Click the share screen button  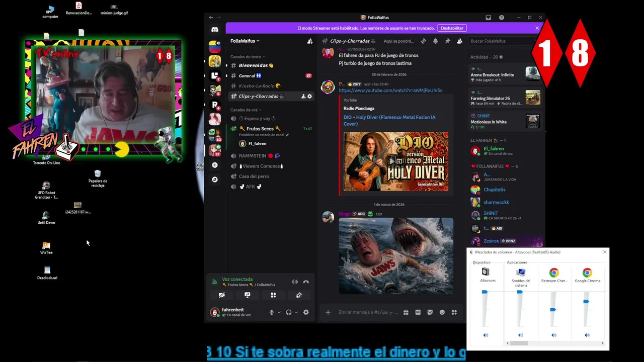point(247,295)
